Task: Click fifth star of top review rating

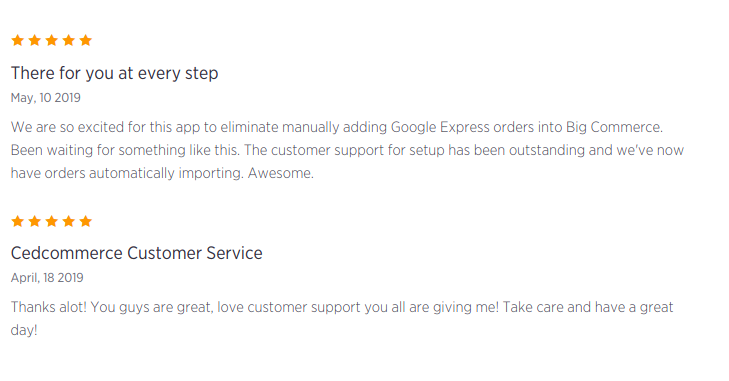Action: [x=86, y=40]
